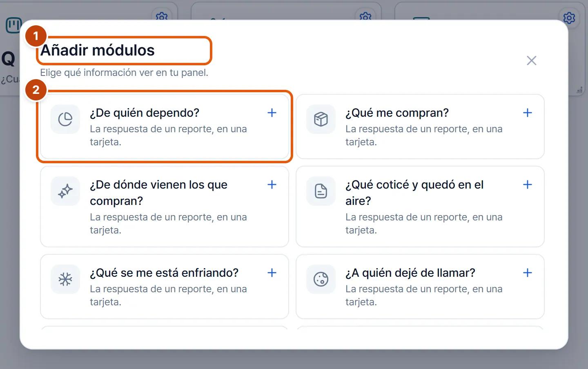This screenshot has width=588, height=369.
Task: Choose the ¿De dónde vienen los que compran? title
Action: (x=158, y=193)
